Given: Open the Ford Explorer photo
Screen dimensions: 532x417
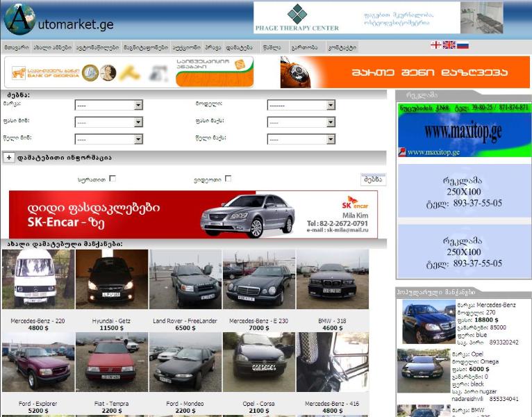Looking at the screenshot, I should click(38, 362).
